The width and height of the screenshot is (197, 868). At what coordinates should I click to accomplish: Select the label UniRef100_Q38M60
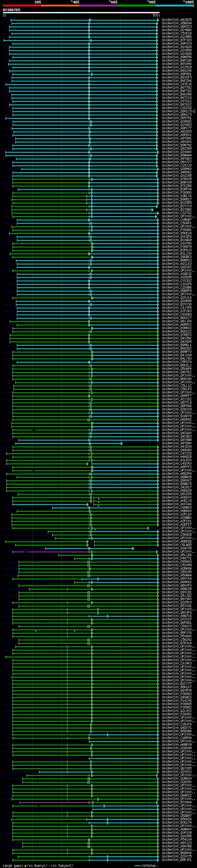click(177, 169)
